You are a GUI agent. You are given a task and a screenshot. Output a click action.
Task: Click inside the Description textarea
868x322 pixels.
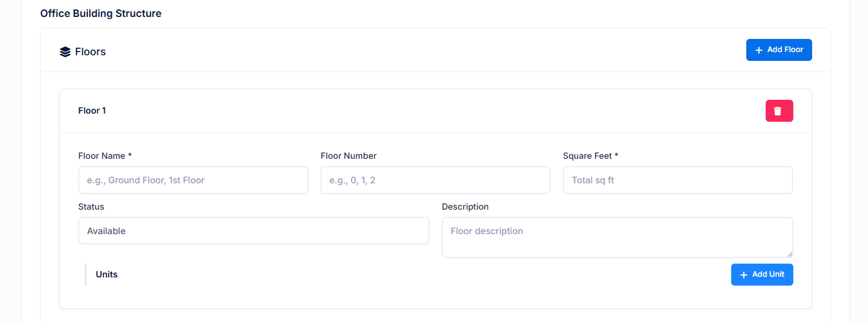tap(617, 237)
